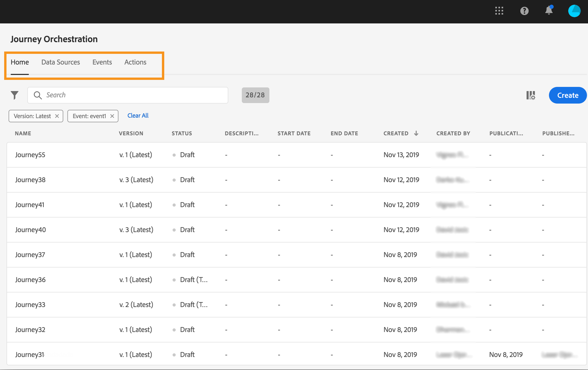
Task: Click the search magnifier icon
Action: [38, 95]
